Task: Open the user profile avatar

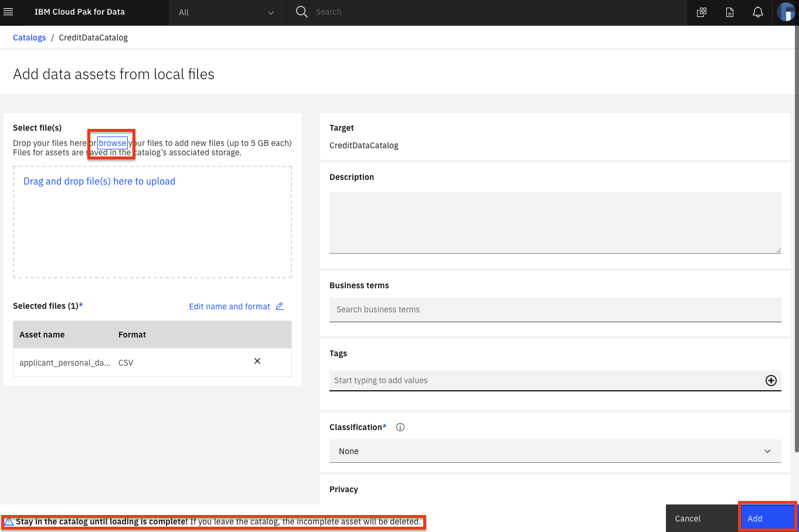Action: pyautogui.click(x=786, y=12)
